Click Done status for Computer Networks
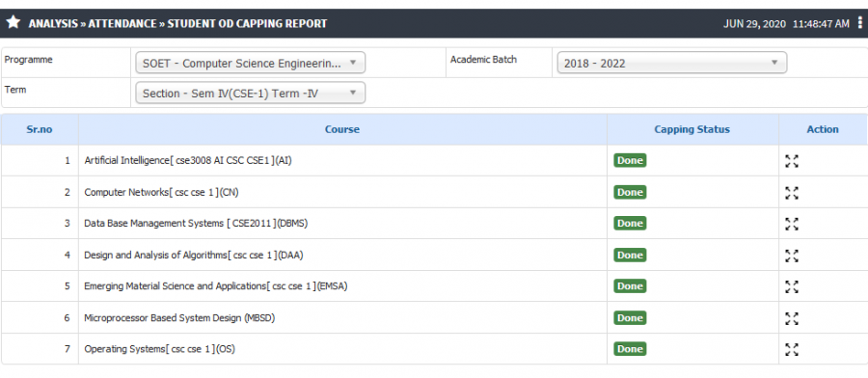Image resolution: width=868 pixels, height=378 pixels. tap(630, 192)
